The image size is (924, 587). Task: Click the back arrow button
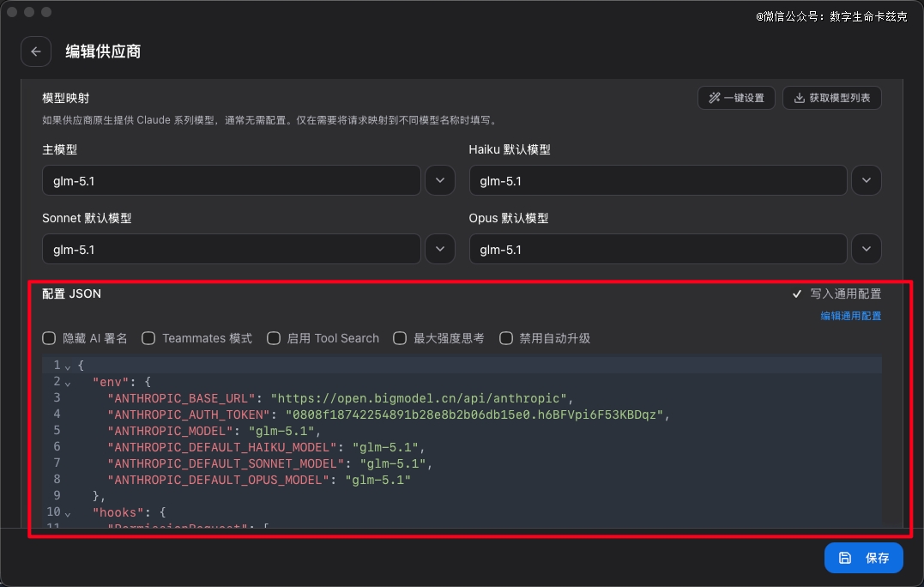(x=36, y=51)
